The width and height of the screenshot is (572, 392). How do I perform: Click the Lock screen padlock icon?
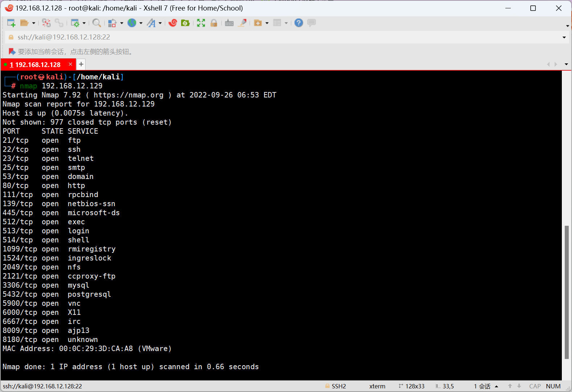pyautogui.click(x=214, y=23)
